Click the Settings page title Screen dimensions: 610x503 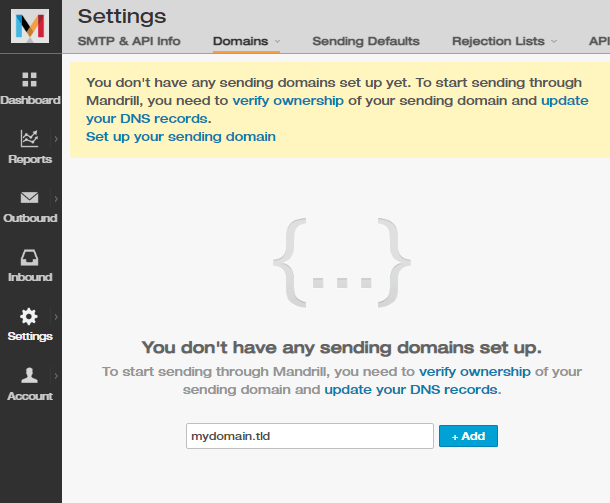point(122,16)
